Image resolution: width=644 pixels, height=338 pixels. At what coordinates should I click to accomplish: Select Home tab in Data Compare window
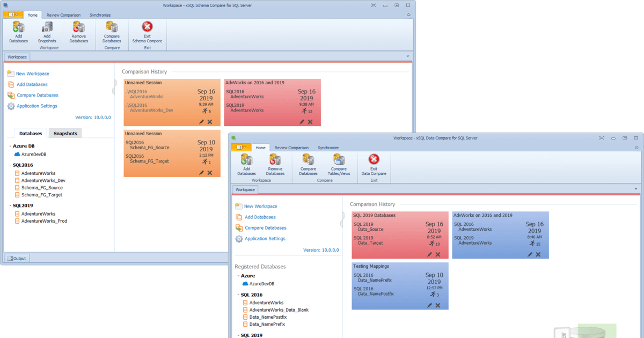tap(260, 148)
